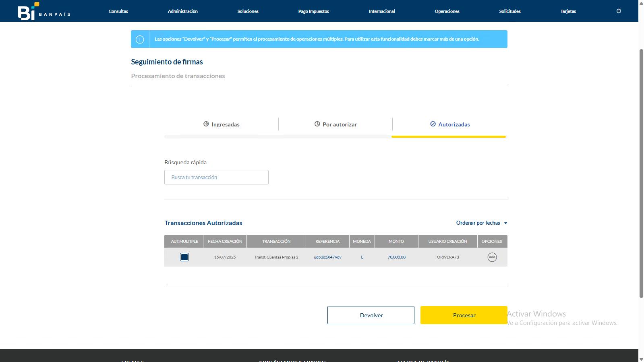
Task: Focus the Busca tu transacción search field
Action: [x=216, y=177]
